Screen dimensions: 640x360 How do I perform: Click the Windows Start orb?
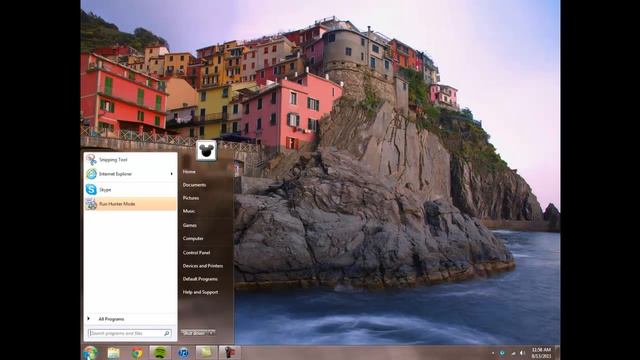(90, 353)
